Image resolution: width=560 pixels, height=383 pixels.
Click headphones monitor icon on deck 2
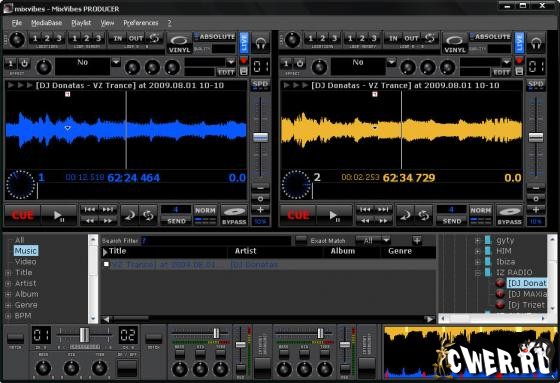(535, 44)
